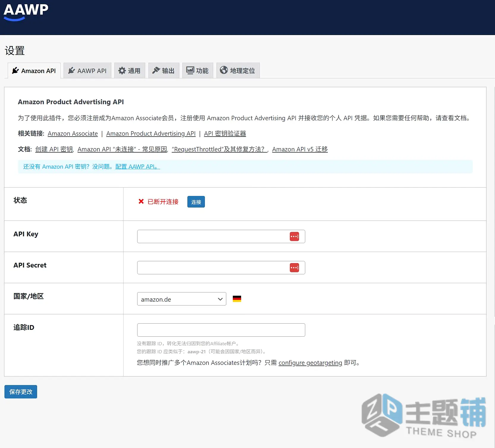The height and width of the screenshot is (448, 495).
Task: Click the 已断开连接 status text
Action: tap(163, 202)
